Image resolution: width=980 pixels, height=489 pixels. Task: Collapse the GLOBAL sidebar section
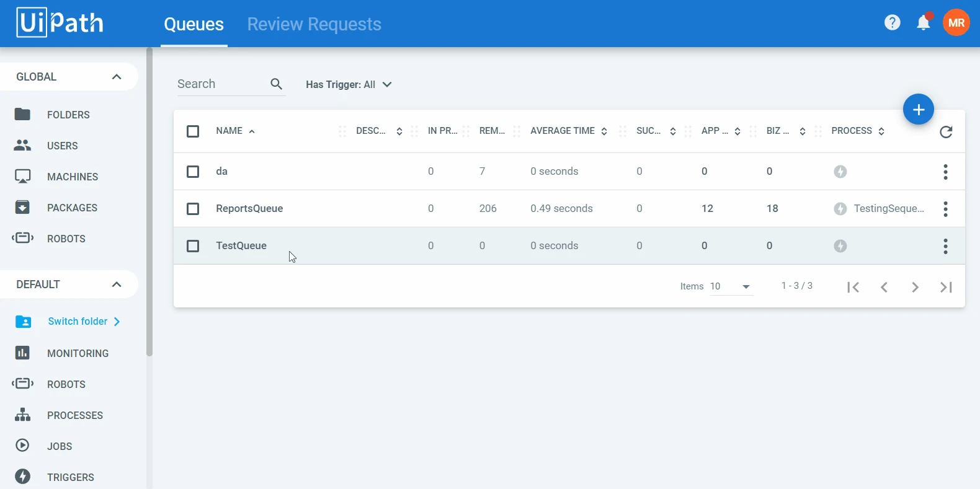tap(116, 77)
